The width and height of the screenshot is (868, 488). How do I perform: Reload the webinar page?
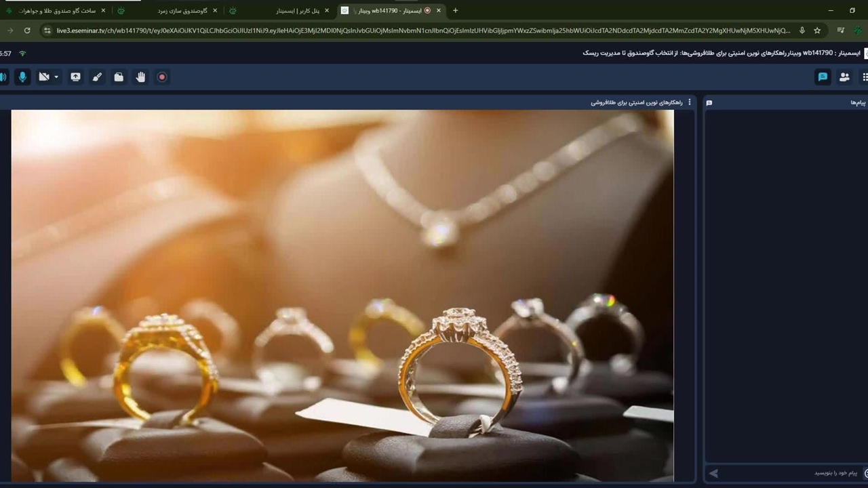[27, 30]
